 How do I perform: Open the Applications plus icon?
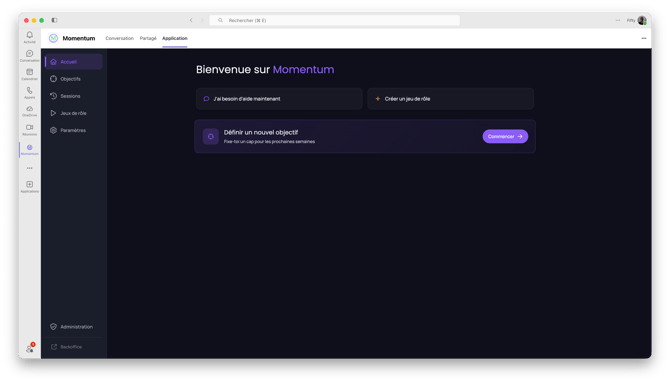(29, 185)
